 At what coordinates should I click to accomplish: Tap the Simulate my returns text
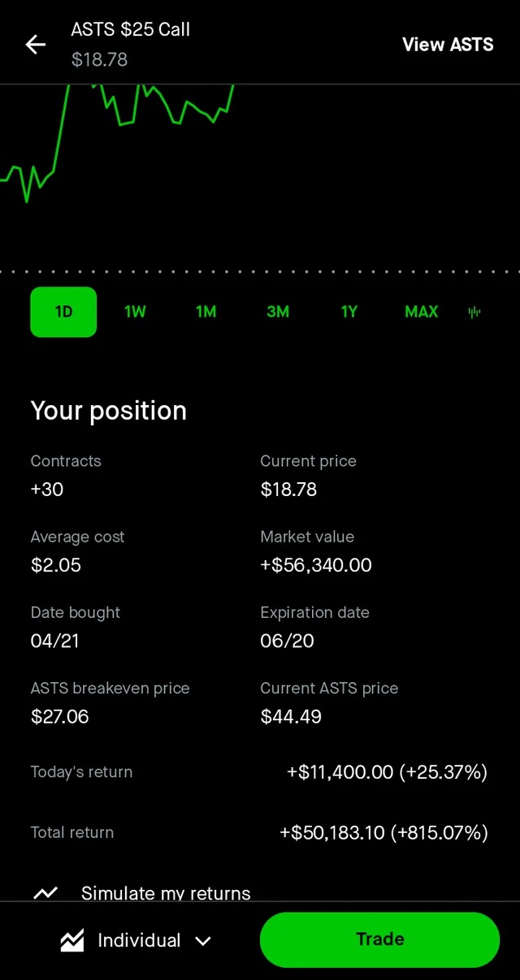(x=166, y=892)
